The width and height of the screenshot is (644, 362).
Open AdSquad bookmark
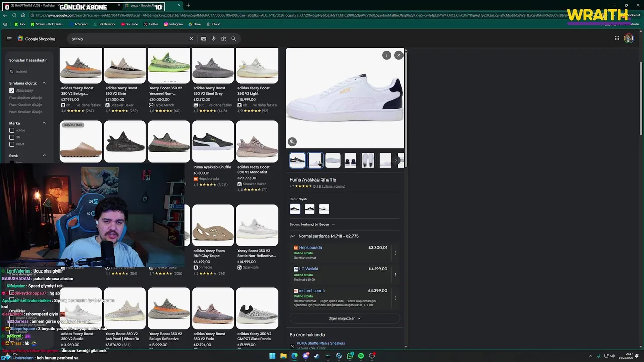point(78,24)
